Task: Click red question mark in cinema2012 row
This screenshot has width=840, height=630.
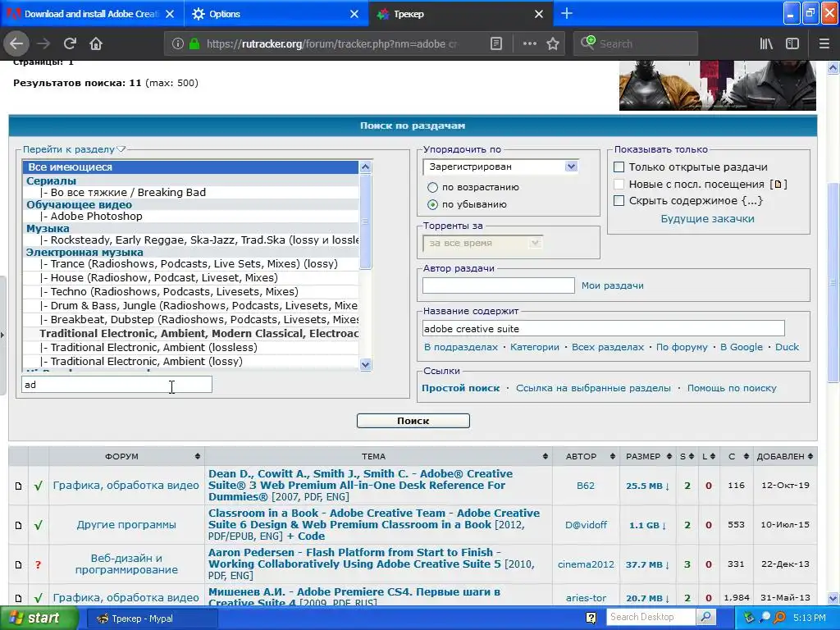Action: click(x=38, y=564)
